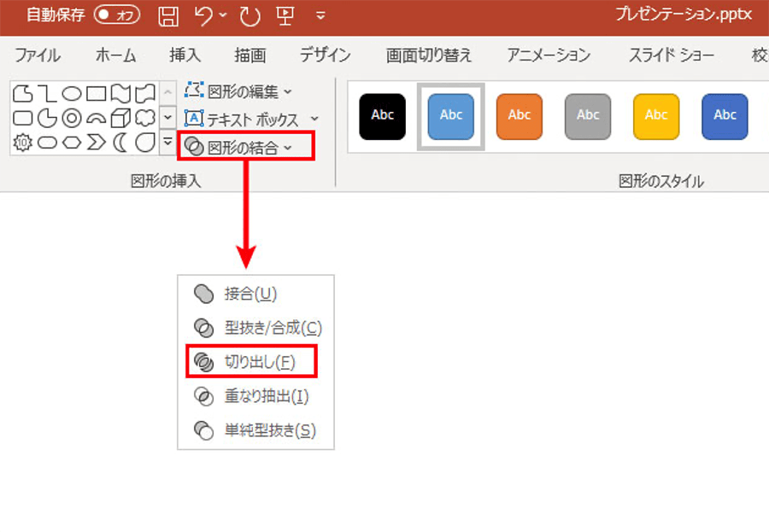Viewport: 769px width, 532px height.
Task: Open the 図形の編集 dropdown
Action: tap(238, 91)
